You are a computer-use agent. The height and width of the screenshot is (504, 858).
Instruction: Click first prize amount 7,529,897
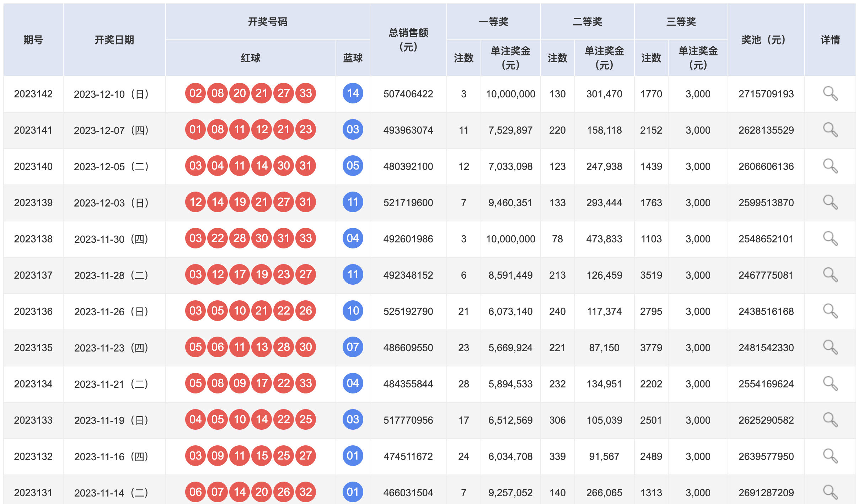(510, 130)
